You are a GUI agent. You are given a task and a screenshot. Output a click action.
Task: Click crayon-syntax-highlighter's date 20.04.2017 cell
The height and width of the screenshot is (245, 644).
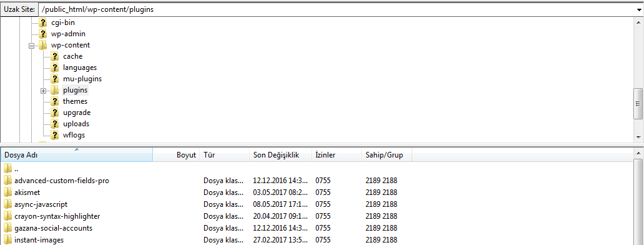coord(280,216)
